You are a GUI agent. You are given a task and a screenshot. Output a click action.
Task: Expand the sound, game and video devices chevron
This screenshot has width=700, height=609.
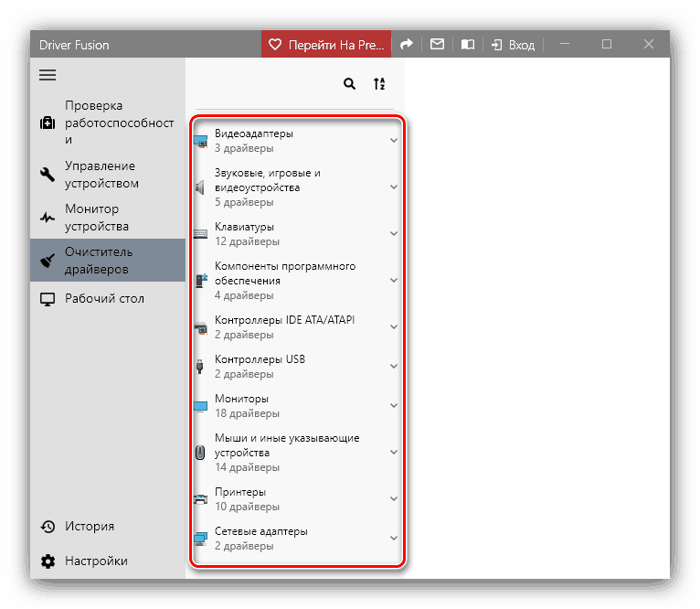tap(394, 187)
